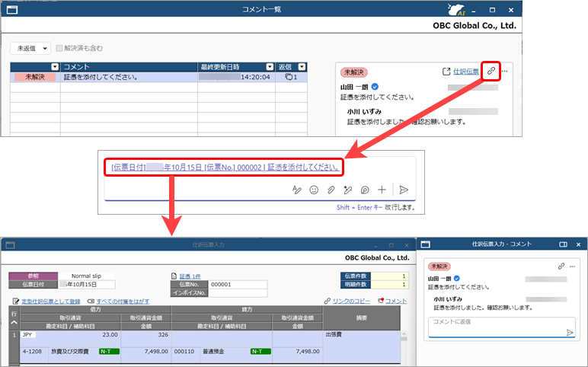
Task: Select the 未解決 status cell in the comment row
Action: [x=35, y=77]
